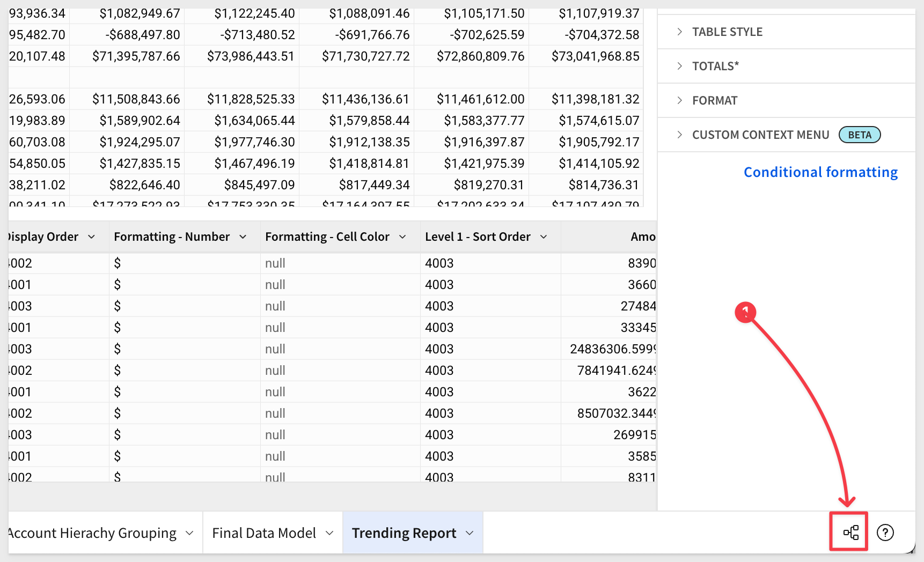Open Display Order column dropdown arrow
Viewport: 924px width, 562px height.
point(91,236)
